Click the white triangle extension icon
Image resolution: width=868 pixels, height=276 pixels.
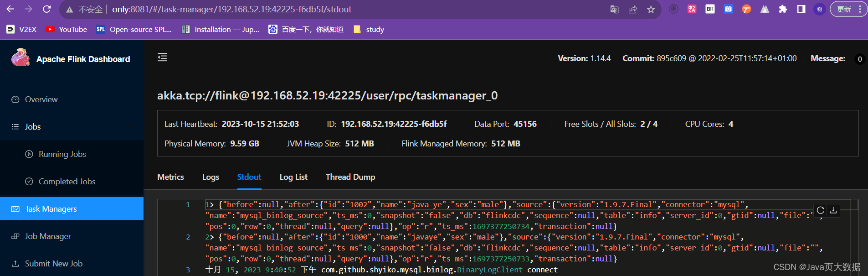click(765, 9)
